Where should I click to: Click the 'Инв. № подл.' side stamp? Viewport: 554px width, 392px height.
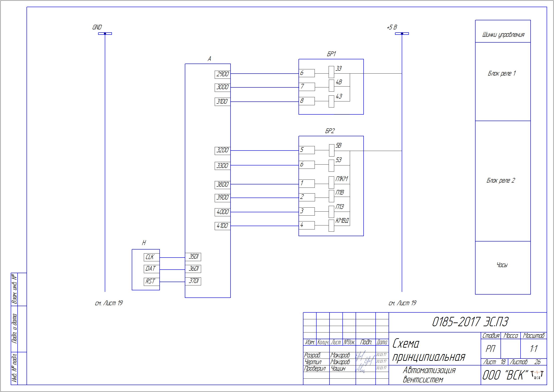[14, 368]
